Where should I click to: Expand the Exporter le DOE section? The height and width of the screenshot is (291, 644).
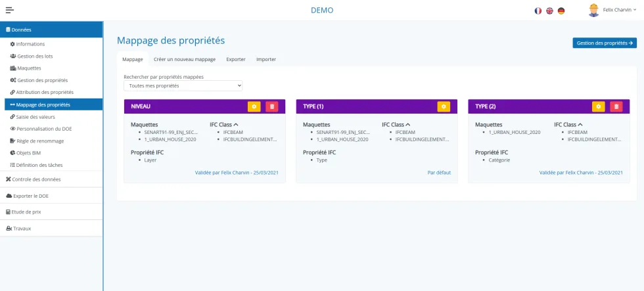(x=51, y=196)
